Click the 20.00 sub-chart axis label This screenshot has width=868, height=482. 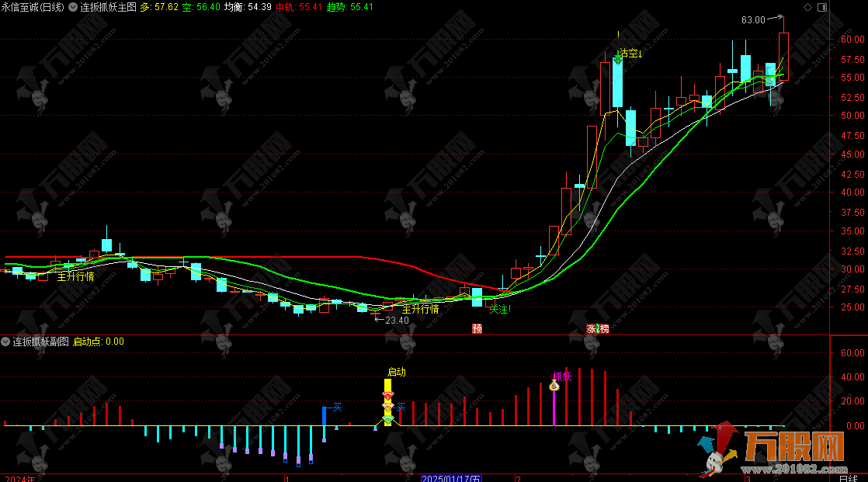pyautogui.click(x=852, y=401)
